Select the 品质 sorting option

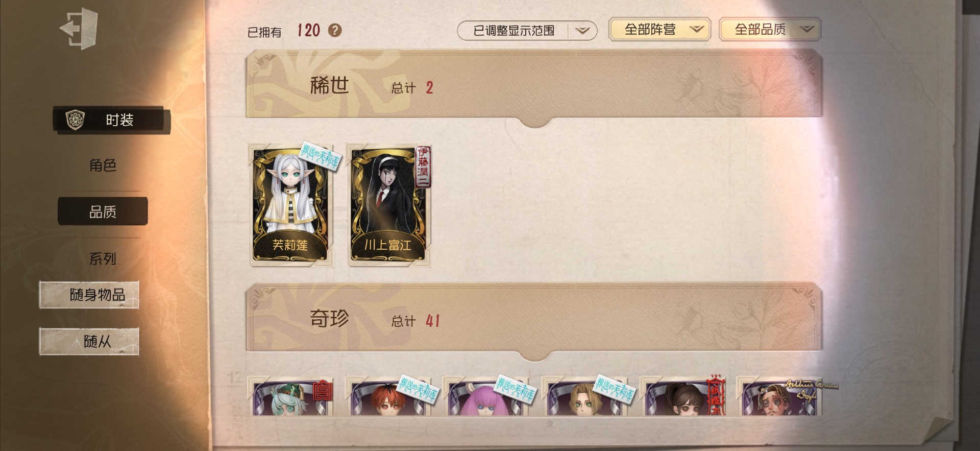pyautogui.click(x=103, y=211)
